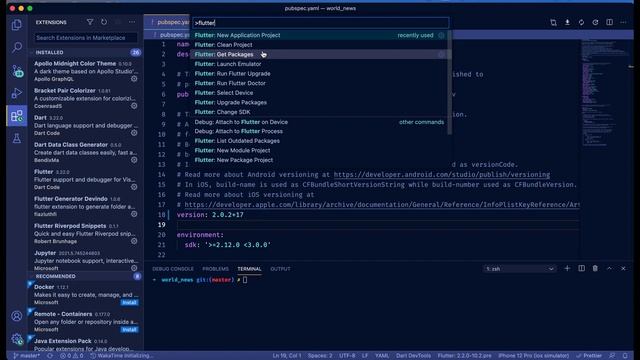Image resolution: width=640 pixels, height=360 pixels.
Task: Choose Flutter: Change SDK command
Action: tap(320, 112)
